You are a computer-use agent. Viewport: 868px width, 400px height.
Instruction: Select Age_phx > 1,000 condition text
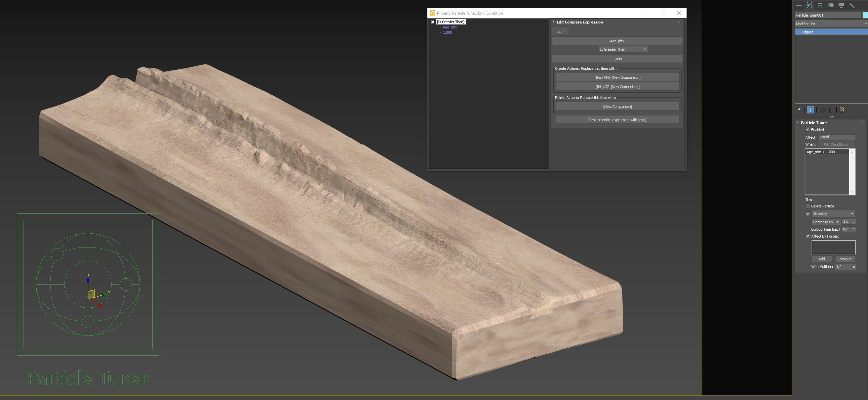point(820,152)
